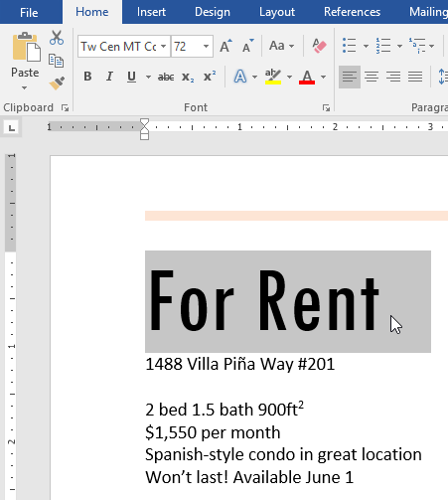Expand the Paste options arrow
448x500 pixels.
coord(24,87)
